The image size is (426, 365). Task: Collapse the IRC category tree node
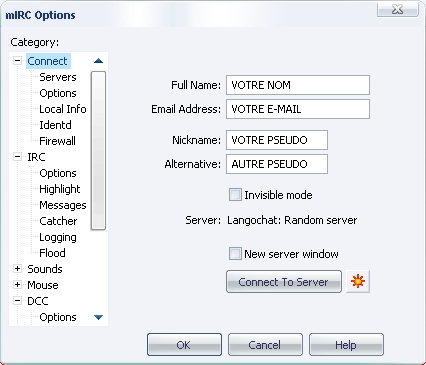pyautogui.click(x=17, y=157)
